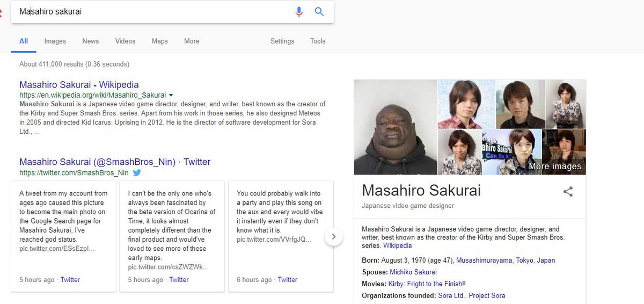Screen dimensions: 644x304
Task: Open the tweet card about playing song at party
Action: [281, 236]
